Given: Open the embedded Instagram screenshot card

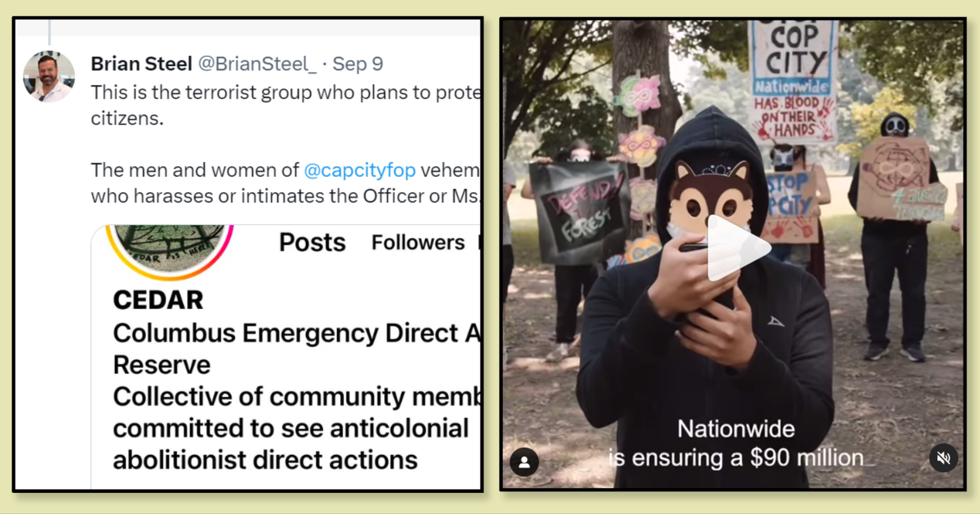Looking at the screenshot, I should click(286, 357).
